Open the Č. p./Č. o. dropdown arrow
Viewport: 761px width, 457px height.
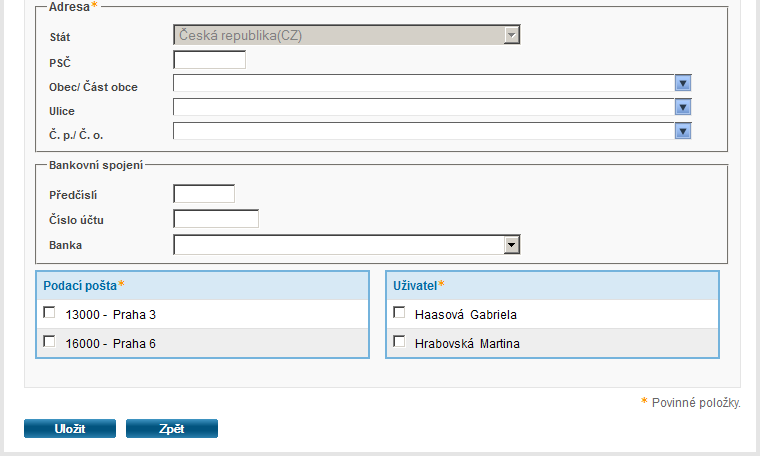[683, 131]
